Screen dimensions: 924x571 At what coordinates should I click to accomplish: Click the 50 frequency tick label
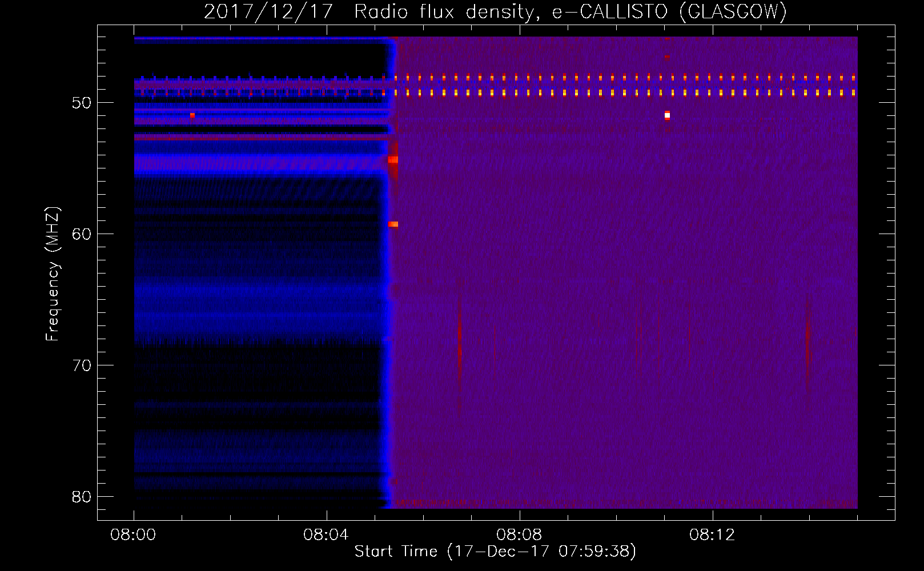[82, 103]
